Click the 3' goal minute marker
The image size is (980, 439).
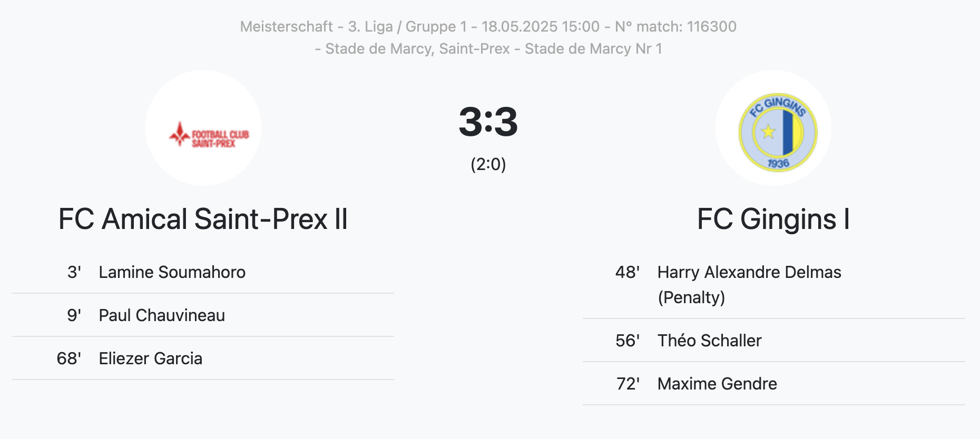tap(74, 272)
